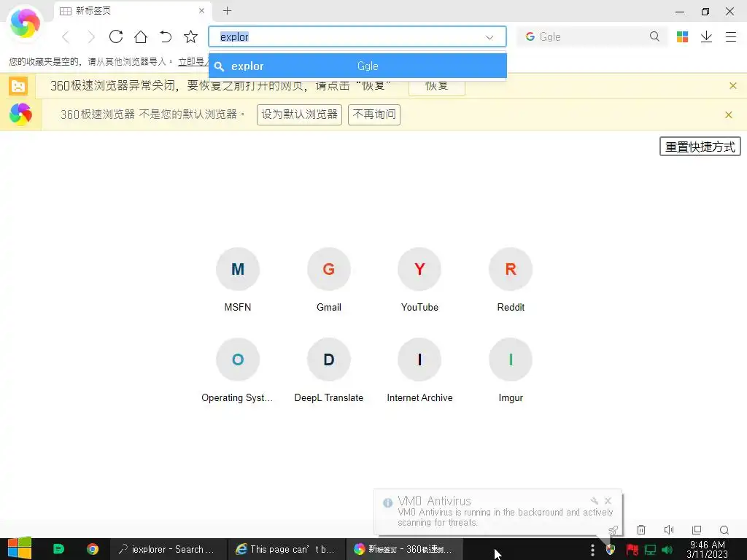Reload the page with refresh icon
This screenshot has width=747, height=560.
(x=116, y=36)
